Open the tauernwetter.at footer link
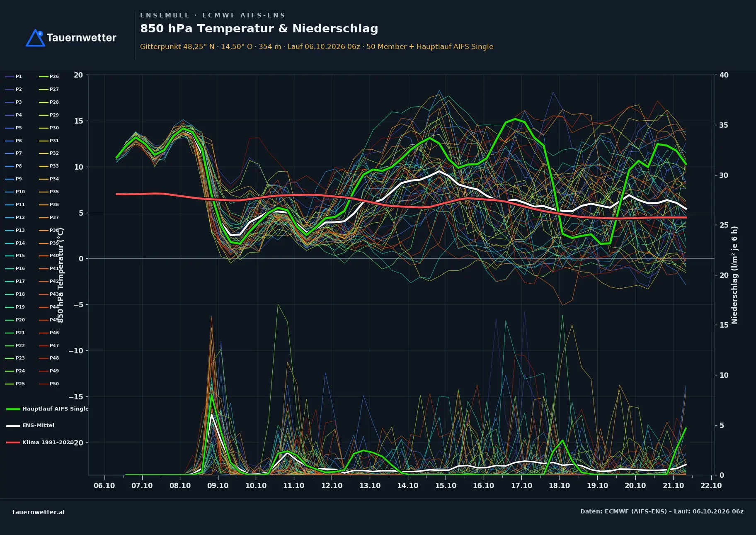This screenshot has width=756, height=535. [39, 512]
